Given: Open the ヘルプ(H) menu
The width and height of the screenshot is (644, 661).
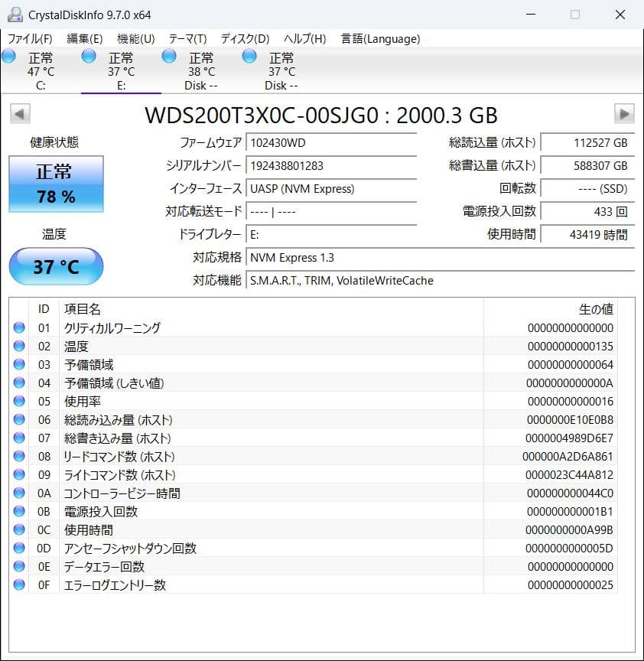Looking at the screenshot, I should point(305,38).
